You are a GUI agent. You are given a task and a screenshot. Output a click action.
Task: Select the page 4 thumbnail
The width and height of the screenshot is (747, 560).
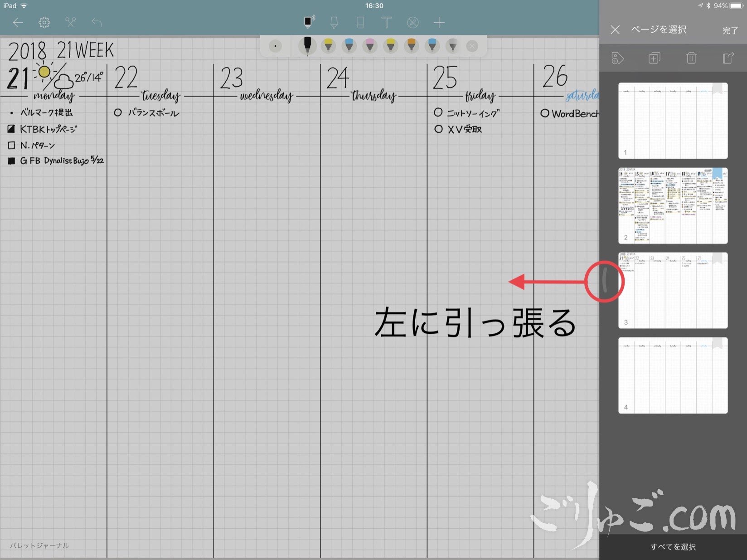point(673,375)
